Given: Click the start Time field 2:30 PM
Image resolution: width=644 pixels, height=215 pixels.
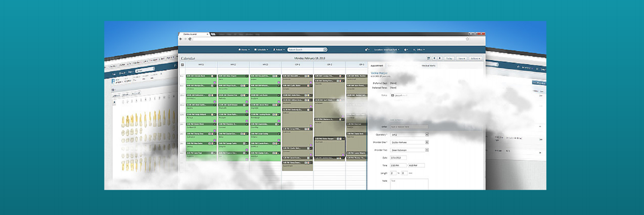Looking at the screenshot, I should [x=398, y=166].
